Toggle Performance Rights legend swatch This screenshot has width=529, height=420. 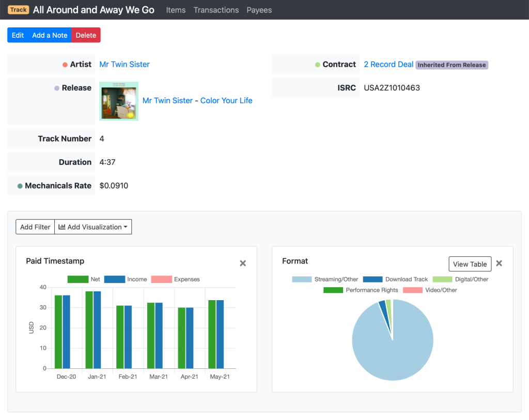point(333,290)
